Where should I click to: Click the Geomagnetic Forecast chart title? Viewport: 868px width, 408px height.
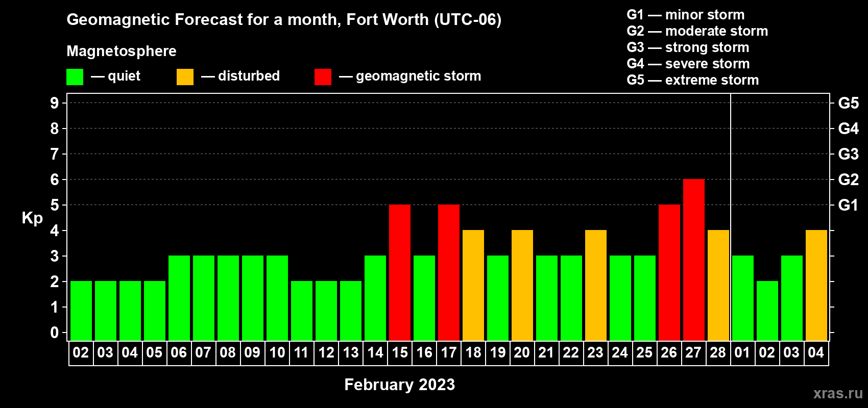pos(284,19)
